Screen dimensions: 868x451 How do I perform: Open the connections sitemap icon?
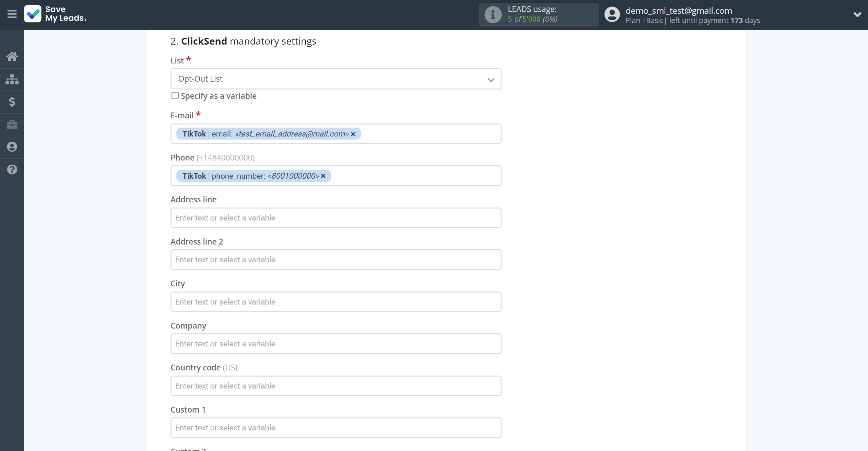12,79
